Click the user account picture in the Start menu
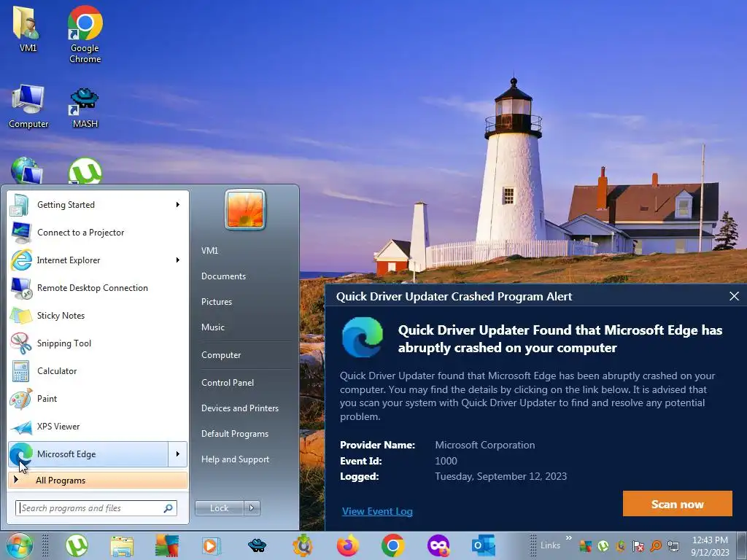Image resolution: width=747 pixels, height=560 pixels. (x=245, y=209)
